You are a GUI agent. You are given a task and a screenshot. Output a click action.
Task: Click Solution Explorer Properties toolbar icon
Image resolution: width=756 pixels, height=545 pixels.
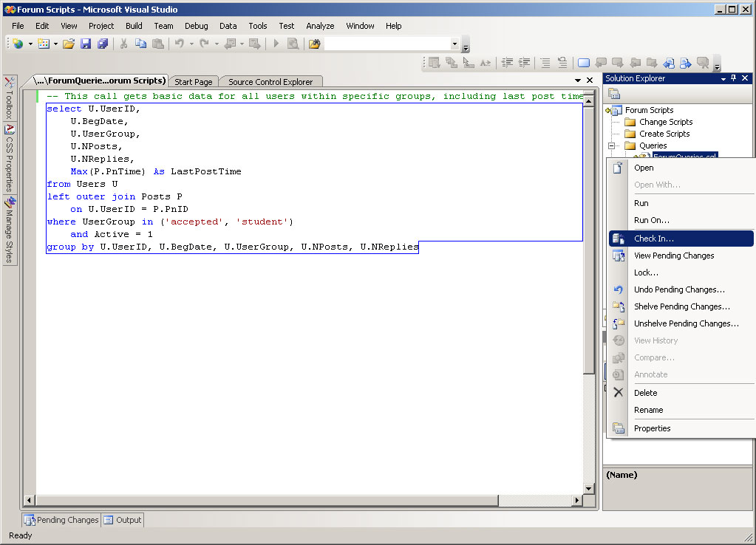614,94
